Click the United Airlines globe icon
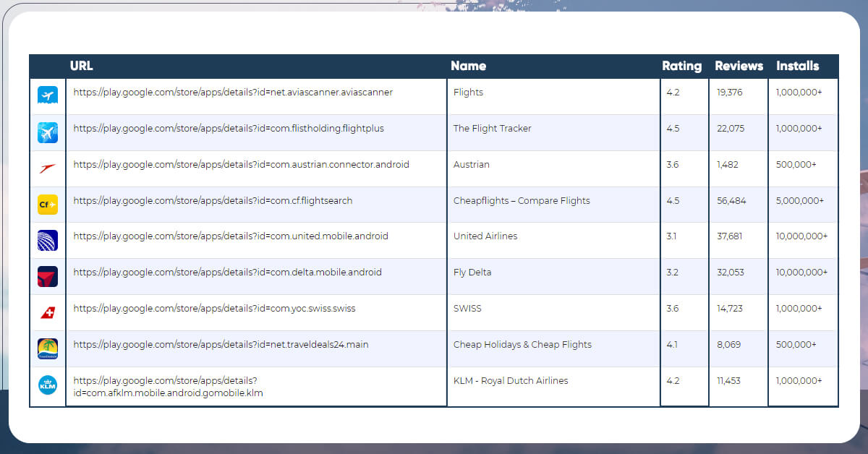 tap(48, 241)
